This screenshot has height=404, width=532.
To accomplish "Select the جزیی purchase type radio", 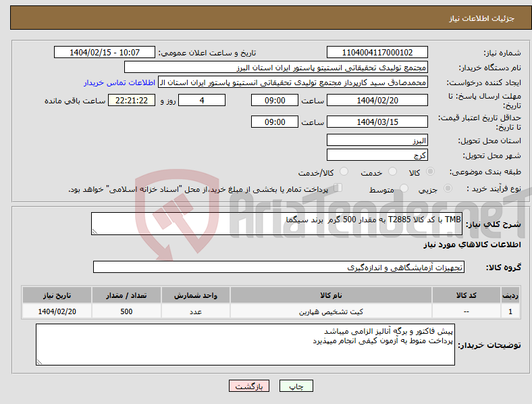I will (x=448, y=188).
